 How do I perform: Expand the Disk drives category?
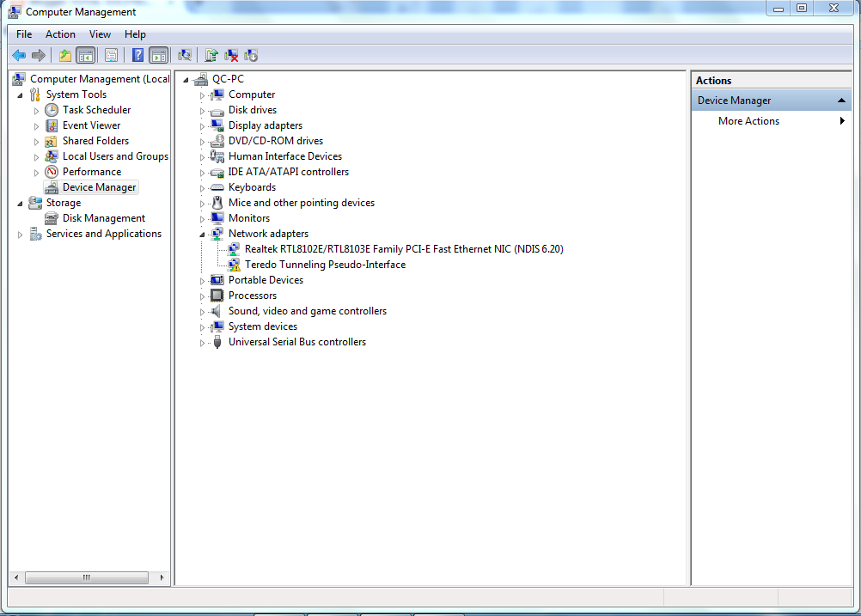[x=202, y=110]
